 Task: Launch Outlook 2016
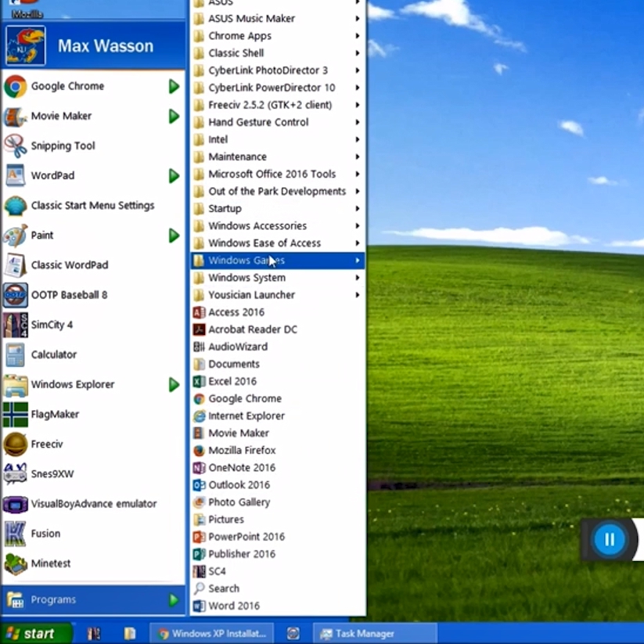click(x=278, y=484)
